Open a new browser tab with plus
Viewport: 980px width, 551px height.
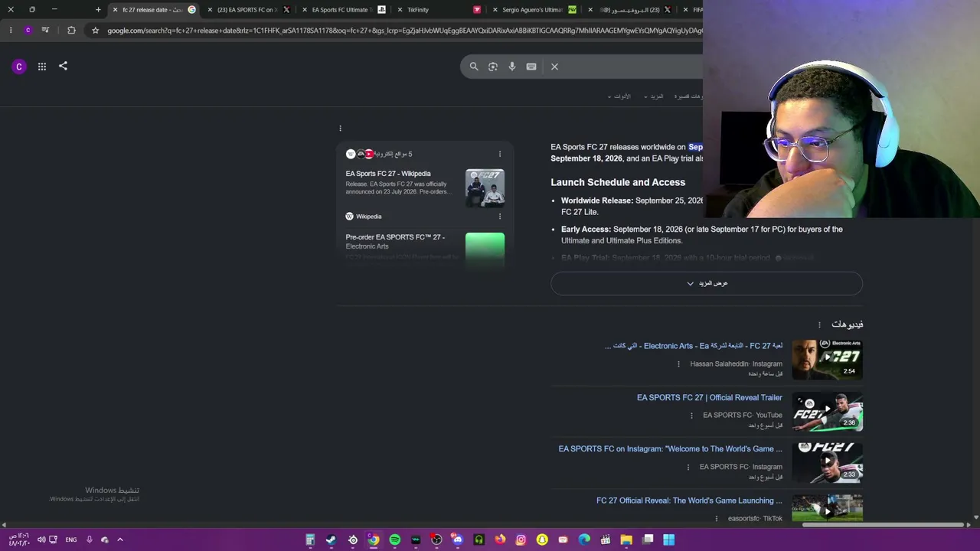98,10
